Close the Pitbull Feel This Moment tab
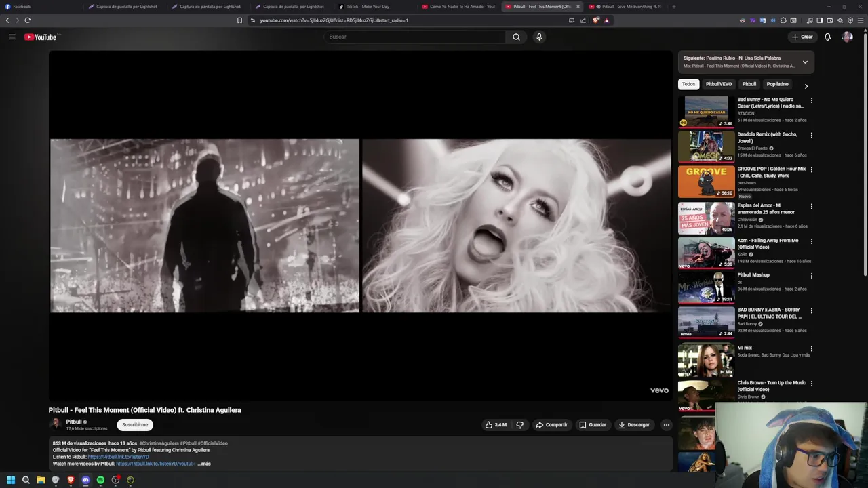The height and width of the screenshot is (488, 868). [578, 7]
